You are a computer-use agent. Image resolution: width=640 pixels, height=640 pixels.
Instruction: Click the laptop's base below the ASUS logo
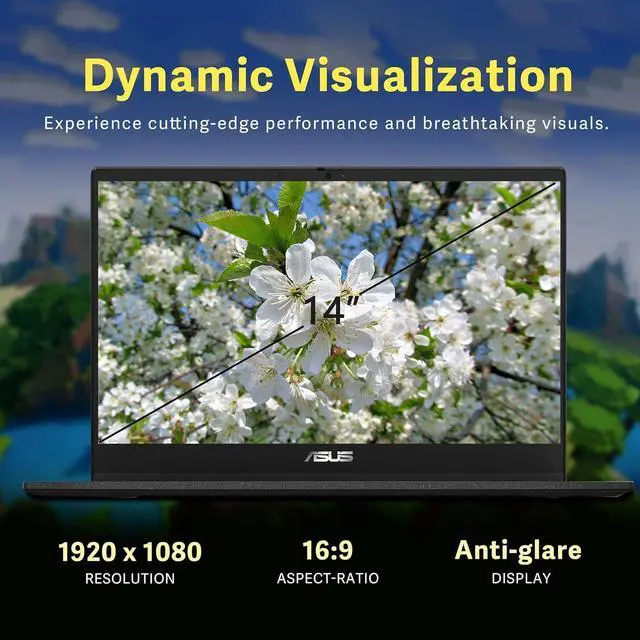click(x=328, y=487)
